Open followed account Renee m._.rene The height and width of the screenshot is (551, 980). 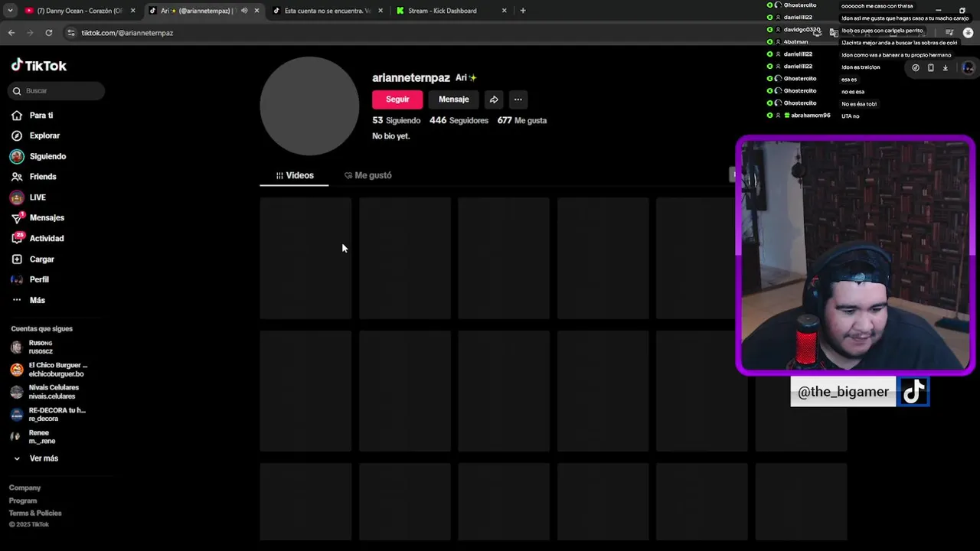(x=34, y=437)
